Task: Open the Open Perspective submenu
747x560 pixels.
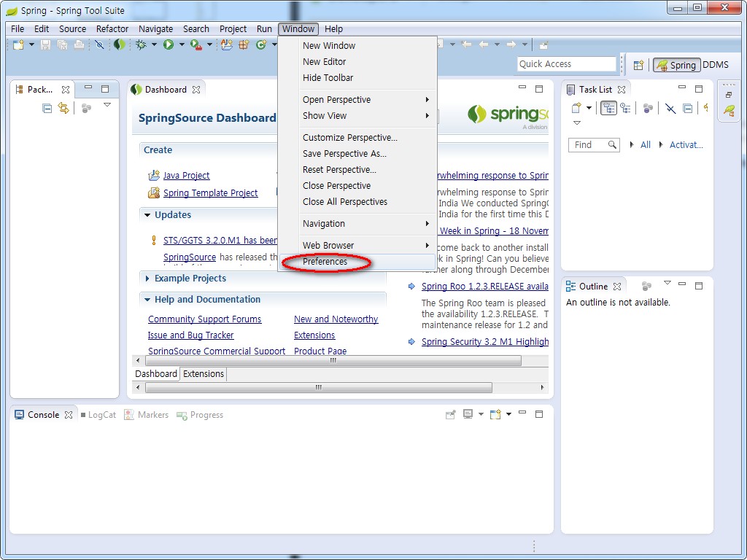Action: click(x=357, y=99)
